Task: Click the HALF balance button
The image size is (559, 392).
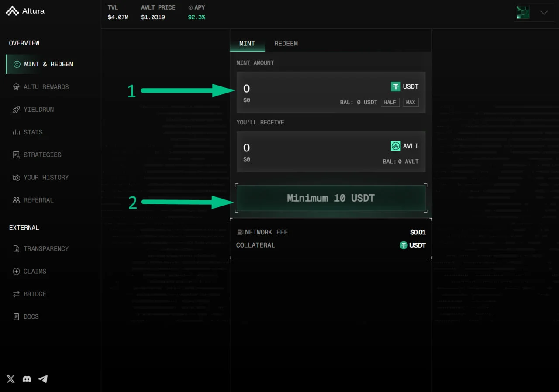Action: click(390, 102)
